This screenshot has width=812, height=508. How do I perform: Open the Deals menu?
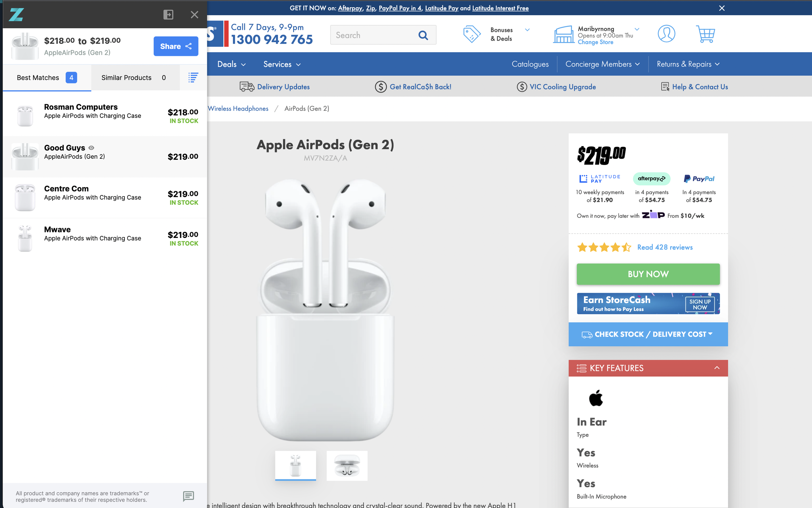[x=231, y=64]
